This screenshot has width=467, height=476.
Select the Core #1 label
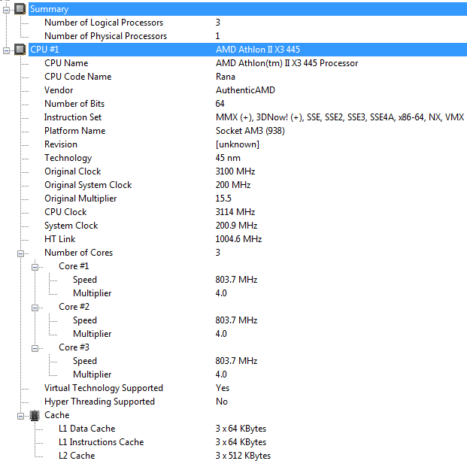tap(74, 266)
